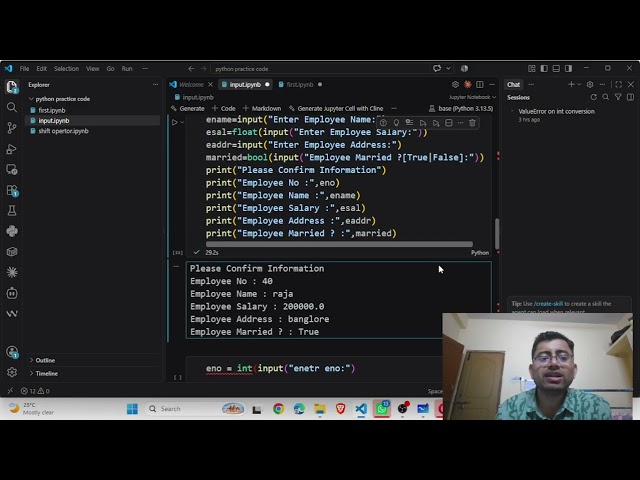Open the File menu
The image size is (640, 480).
coord(24,69)
